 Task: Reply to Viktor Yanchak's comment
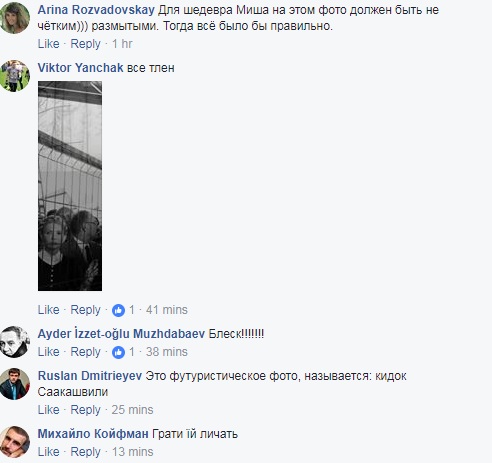tap(85, 310)
